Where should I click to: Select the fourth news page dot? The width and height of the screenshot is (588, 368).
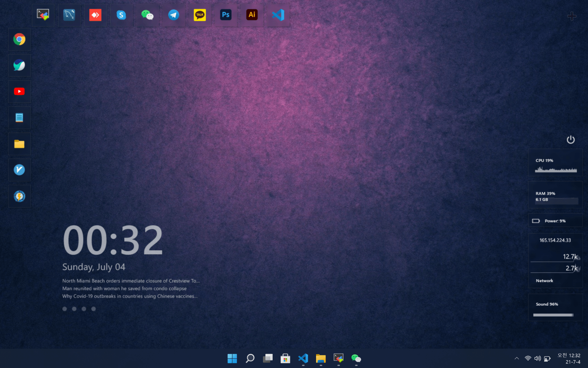(x=93, y=309)
